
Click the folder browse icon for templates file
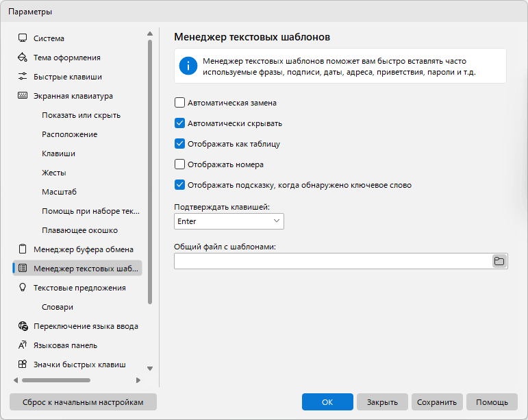pos(499,261)
